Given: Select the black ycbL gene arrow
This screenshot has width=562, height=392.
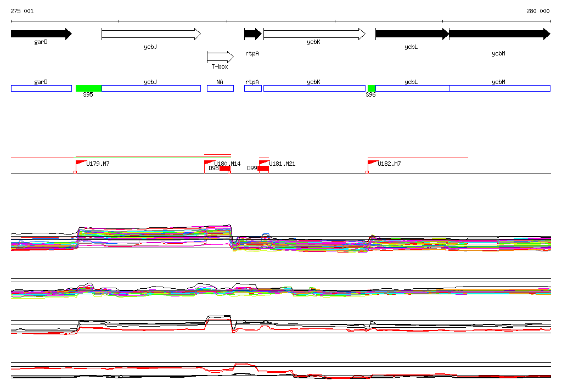Looking at the screenshot, I should click(412, 34).
